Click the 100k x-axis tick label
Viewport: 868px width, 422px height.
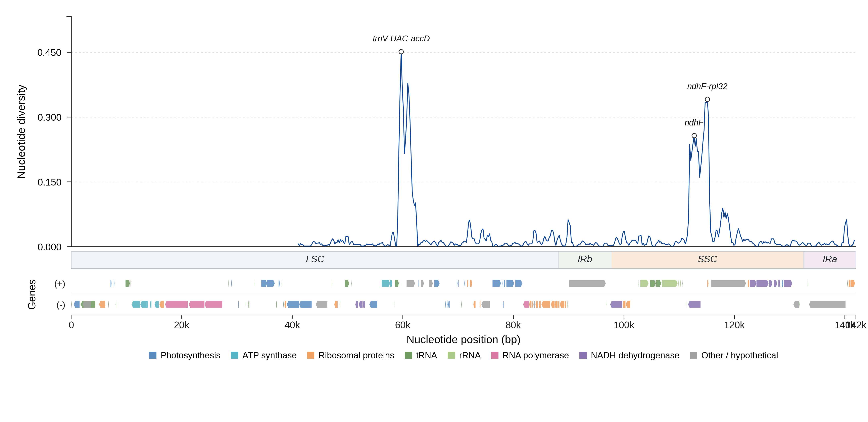tap(624, 325)
